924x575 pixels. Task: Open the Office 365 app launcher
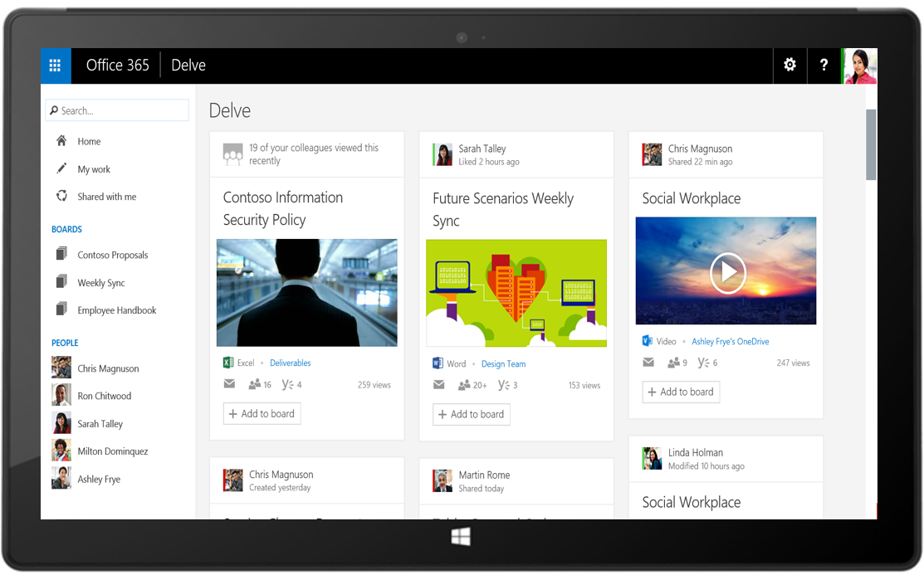coord(55,65)
